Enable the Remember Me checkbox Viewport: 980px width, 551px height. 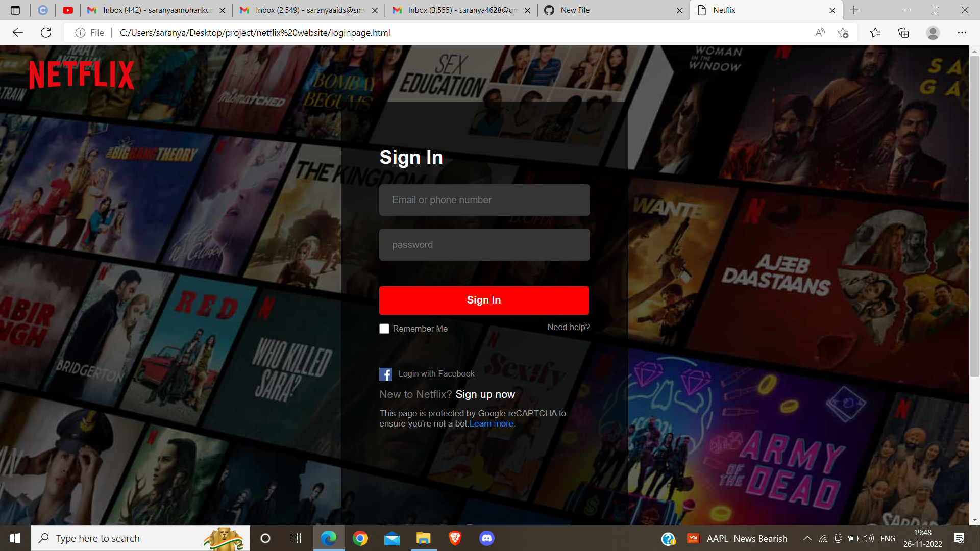pyautogui.click(x=384, y=329)
